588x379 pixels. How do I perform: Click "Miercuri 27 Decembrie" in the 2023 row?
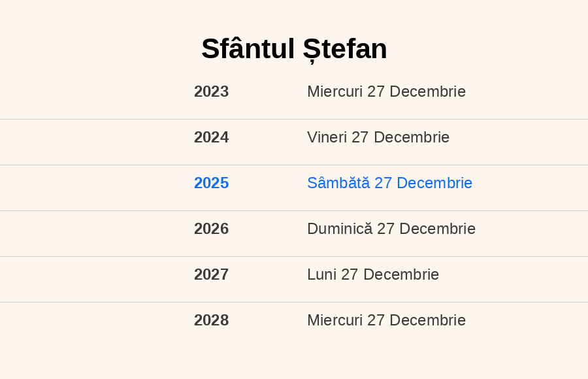(x=386, y=91)
